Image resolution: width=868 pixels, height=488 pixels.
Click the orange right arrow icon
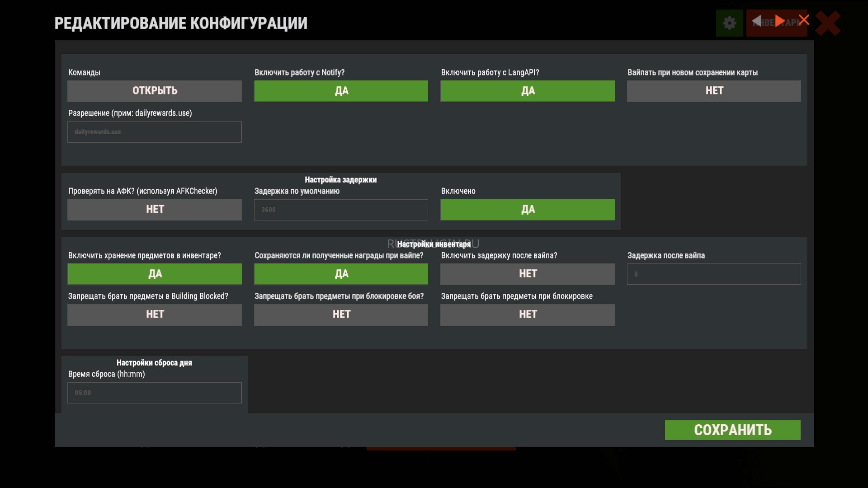tap(780, 21)
